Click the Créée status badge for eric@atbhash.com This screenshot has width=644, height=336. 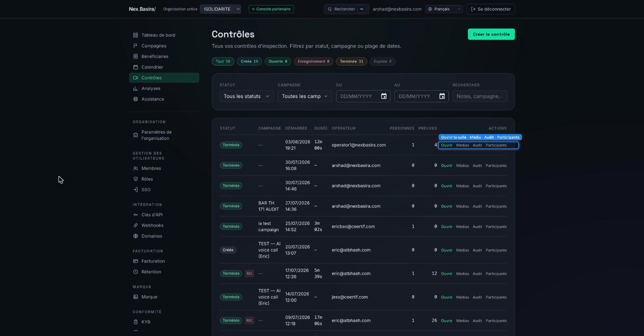pos(228,250)
